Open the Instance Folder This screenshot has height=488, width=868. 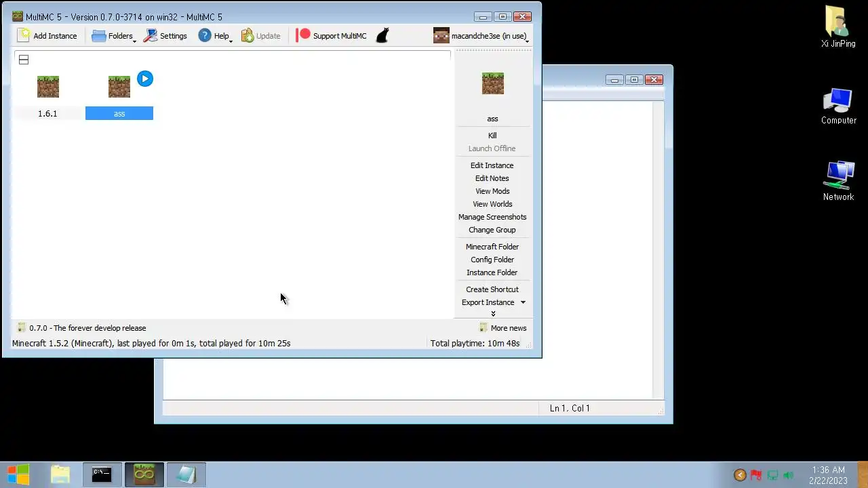coord(492,272)
